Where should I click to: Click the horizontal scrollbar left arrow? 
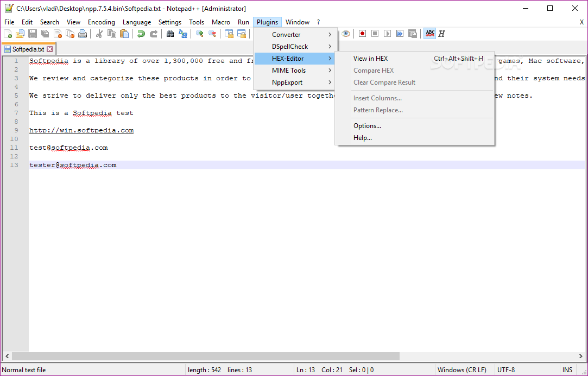(7, 356)
